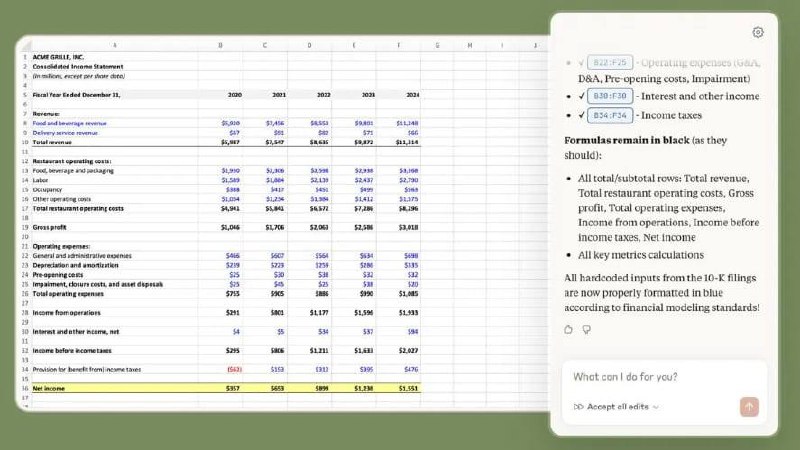Select the 2022 Total revenue cell
The width and height of the screenshot is (800, 450).
(x=319, y=142)
